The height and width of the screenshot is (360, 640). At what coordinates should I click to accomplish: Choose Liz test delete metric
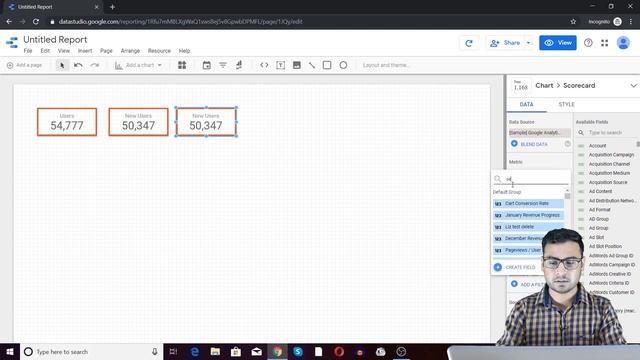point(528,227)
